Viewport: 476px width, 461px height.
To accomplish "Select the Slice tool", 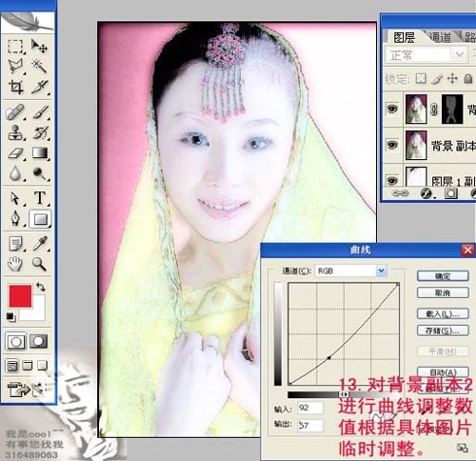I will point(40,87).
